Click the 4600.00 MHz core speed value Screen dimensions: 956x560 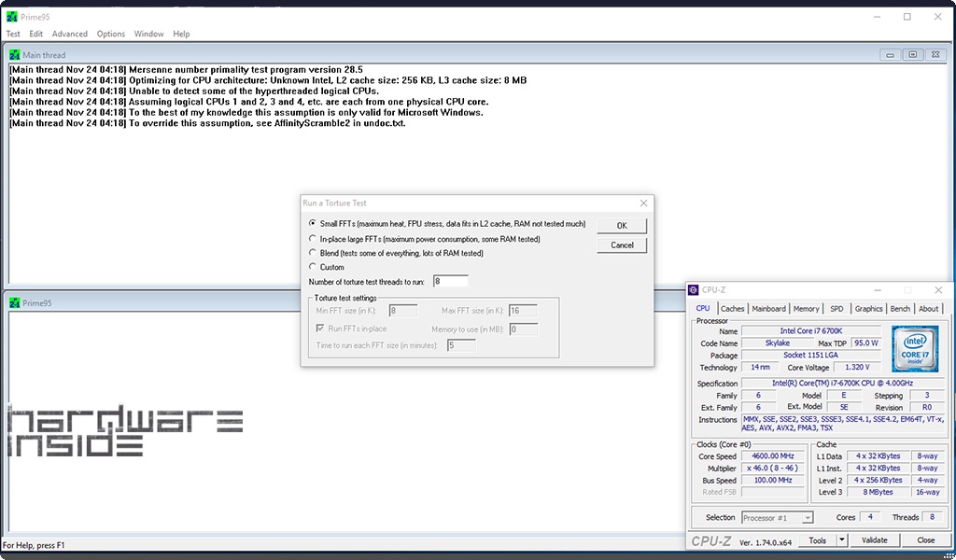coord(773,455)
